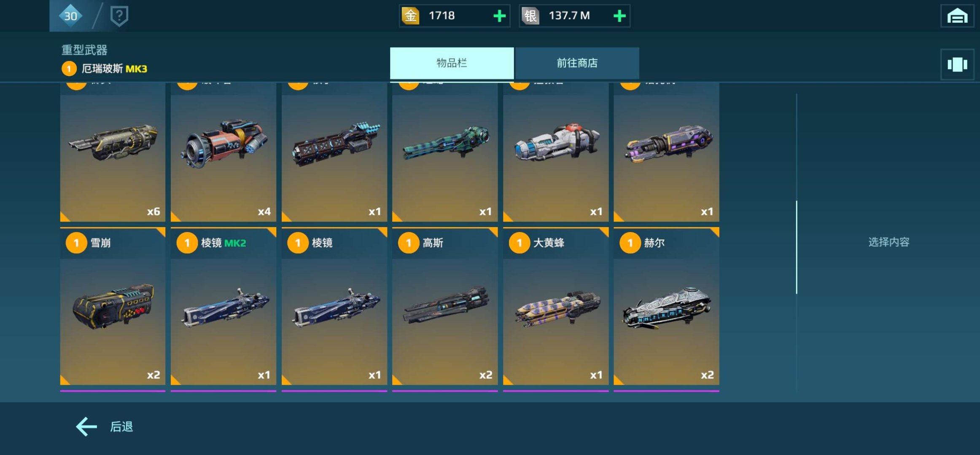Click the gold currency coin icon

coord(410,16)
